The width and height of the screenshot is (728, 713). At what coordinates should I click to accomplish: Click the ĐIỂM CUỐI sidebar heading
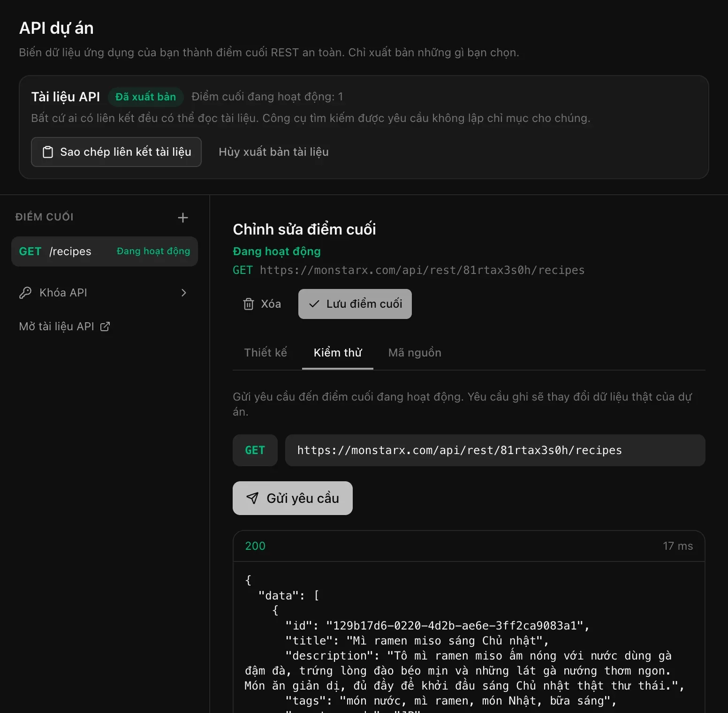[45, 217]
